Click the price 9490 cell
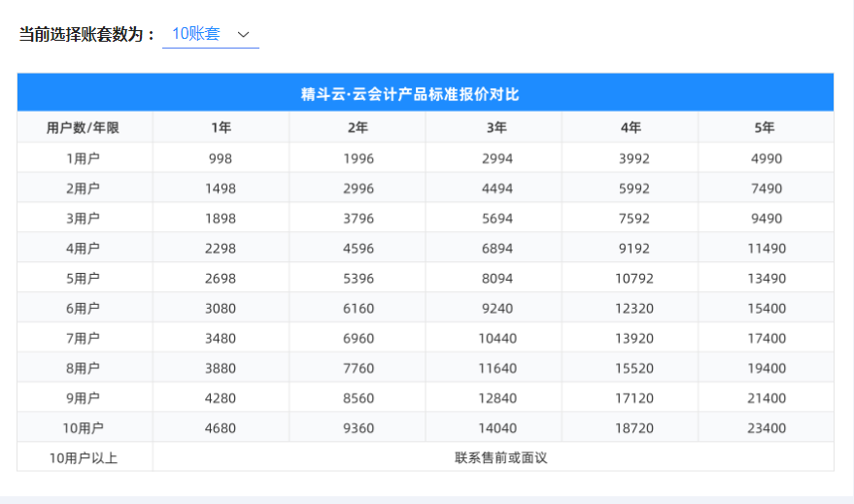 pos(766,218)
